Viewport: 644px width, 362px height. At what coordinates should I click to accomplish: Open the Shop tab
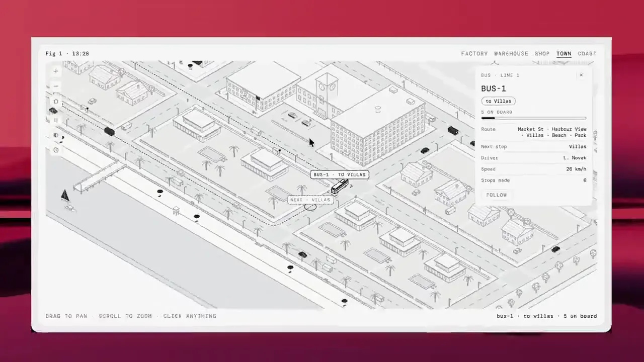pyautogui.click(x=542, y=54)
